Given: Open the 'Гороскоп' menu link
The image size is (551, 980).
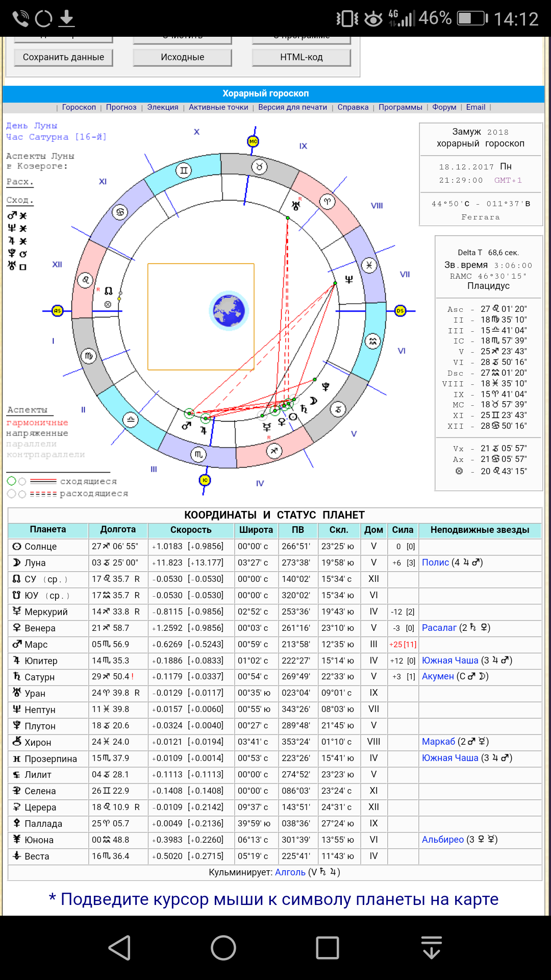Looking at the screenshot, I should (x=79, y=107).
